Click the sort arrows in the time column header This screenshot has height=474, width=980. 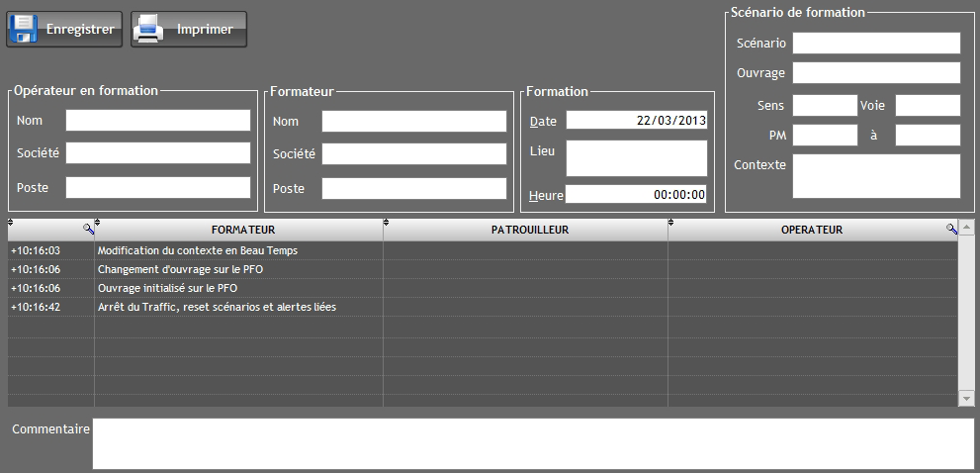(11, 223)
